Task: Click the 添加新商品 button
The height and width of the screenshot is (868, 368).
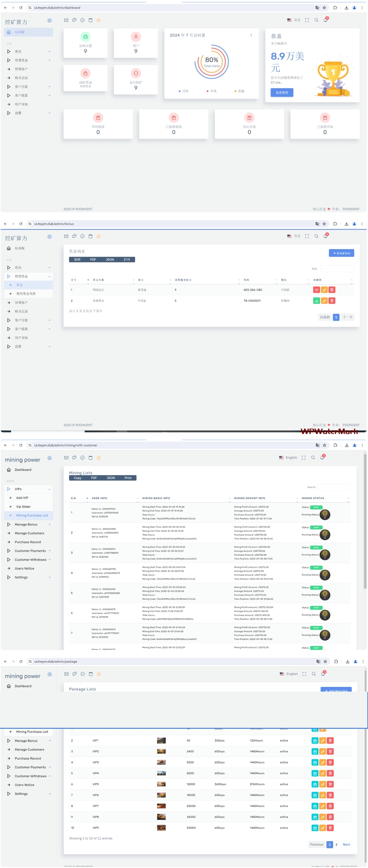Action: point(341,253)
